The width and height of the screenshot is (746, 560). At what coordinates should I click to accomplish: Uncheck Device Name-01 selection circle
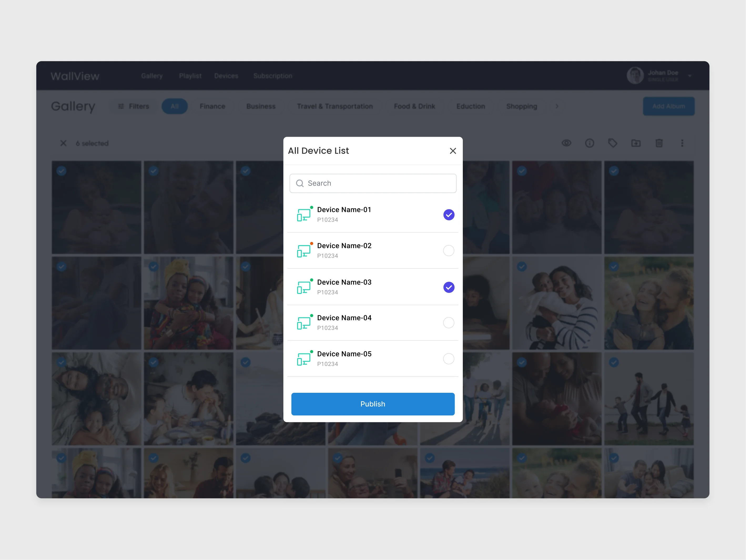449,215
